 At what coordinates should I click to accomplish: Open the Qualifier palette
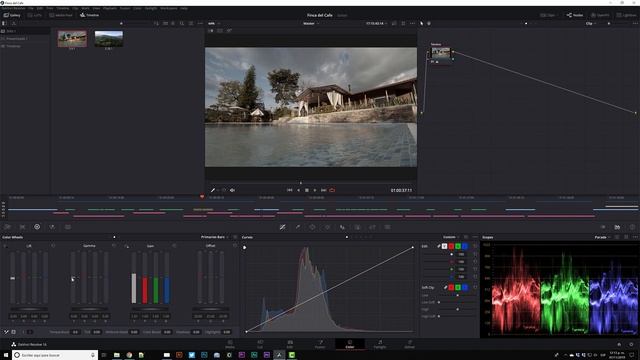[x=298, y=227]
